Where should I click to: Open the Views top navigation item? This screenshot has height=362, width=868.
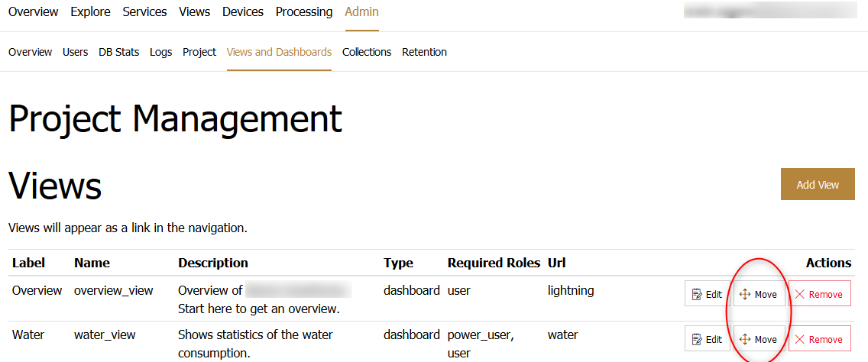click(194, 12)
